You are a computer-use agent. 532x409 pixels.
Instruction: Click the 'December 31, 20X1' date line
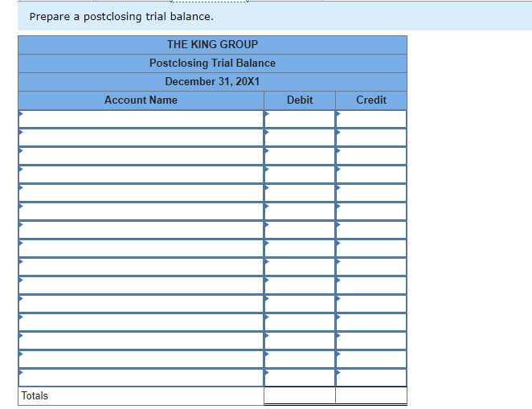(212, 81)
